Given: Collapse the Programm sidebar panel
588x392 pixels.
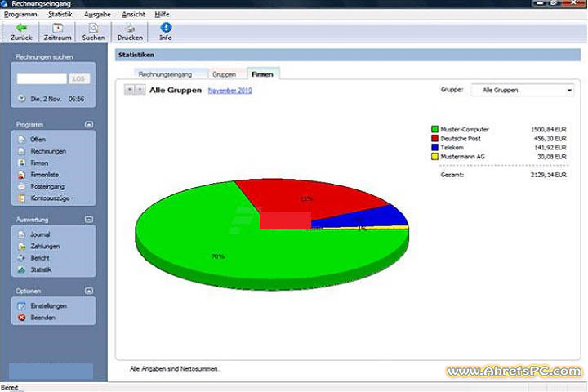Looking at the screenshot, I should coord(89,124).
